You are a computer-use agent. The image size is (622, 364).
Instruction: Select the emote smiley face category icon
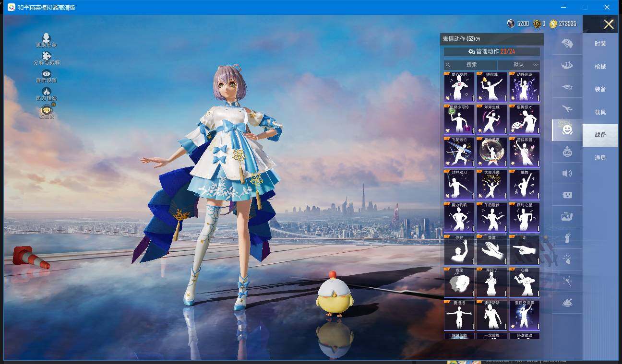(x=567, y=130)
